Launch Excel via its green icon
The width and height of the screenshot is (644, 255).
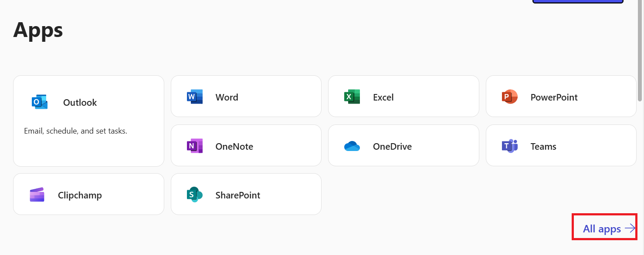pyautogui.click(x=352, y=97)
